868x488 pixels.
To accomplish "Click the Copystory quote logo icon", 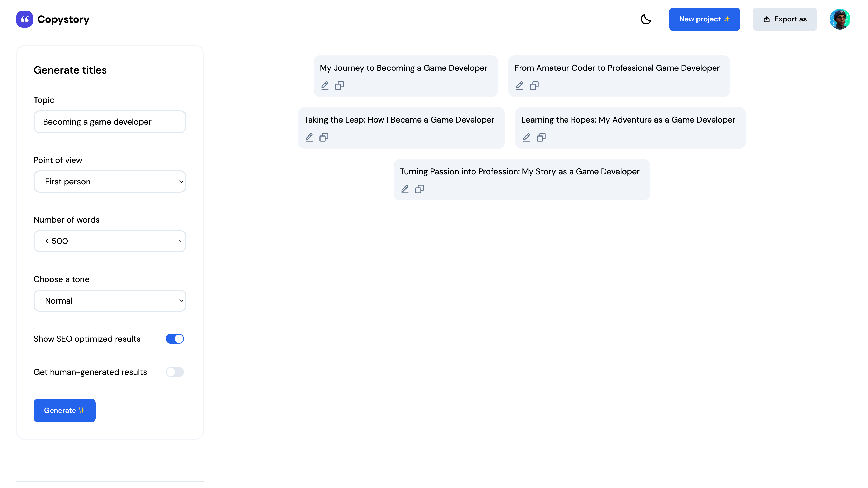I will pyautogui.click(x=24, y=19).
